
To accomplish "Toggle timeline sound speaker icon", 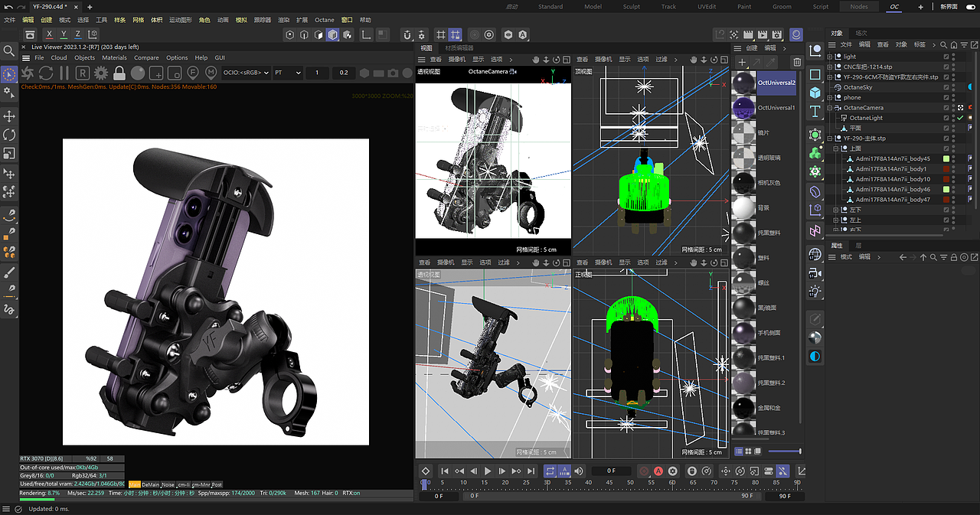I will coord(578,471).
